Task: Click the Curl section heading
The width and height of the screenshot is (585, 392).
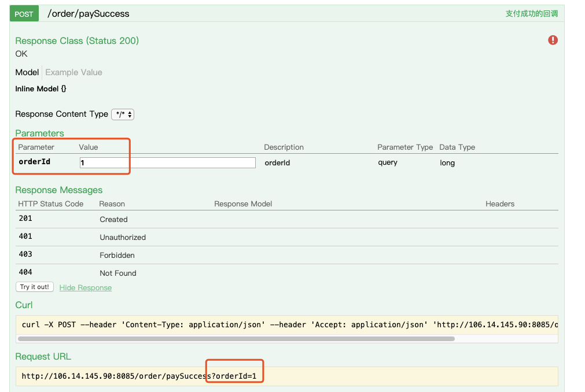Action: point(24,305)
